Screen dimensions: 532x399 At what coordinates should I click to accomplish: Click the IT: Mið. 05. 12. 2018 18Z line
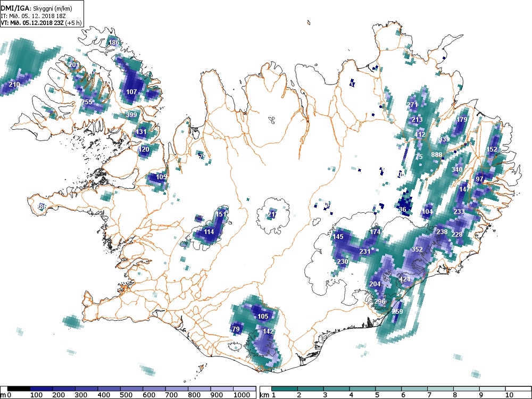coord(32,16)
